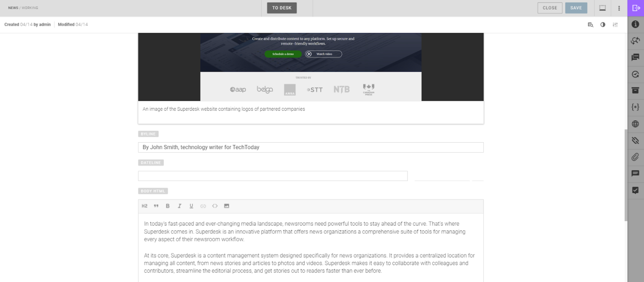Viewport: 644px width, 282px height.
Task: Open the attachments paperclip panel
Action: 635,157
